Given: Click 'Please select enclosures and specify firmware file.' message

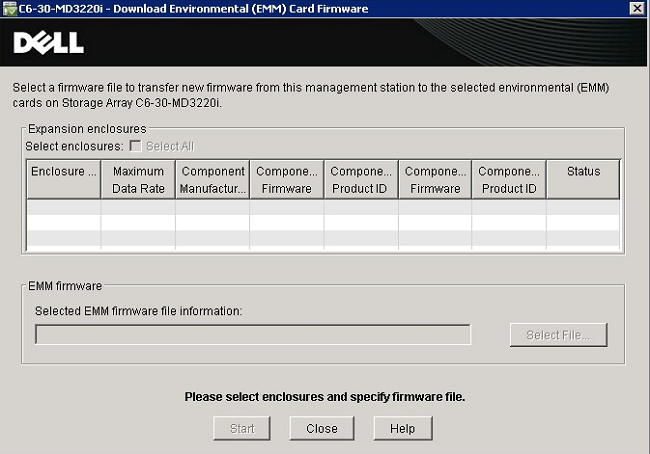Looking at the screenshot, I should [325, 397].
